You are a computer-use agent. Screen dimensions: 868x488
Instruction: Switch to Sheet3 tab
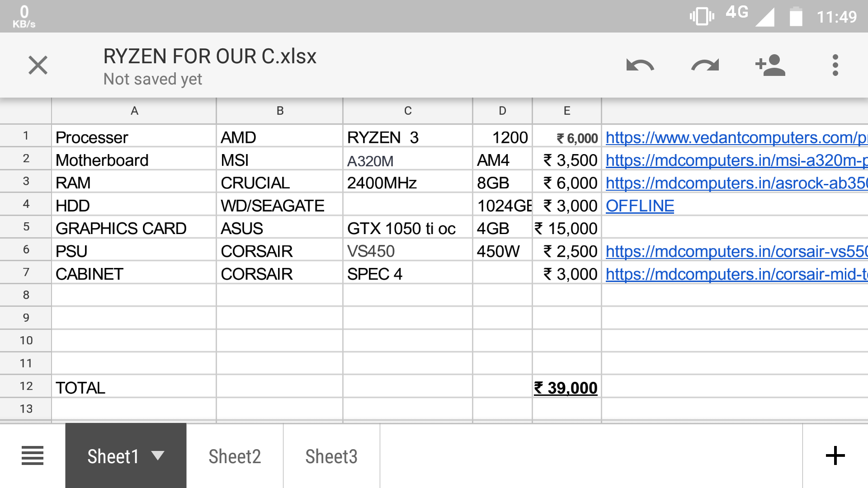pos(331,456)
